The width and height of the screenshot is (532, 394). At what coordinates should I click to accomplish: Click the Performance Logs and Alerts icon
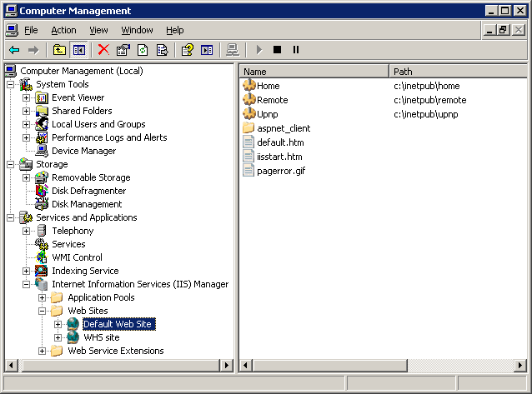pyautogui.click(x=42, y=137)
